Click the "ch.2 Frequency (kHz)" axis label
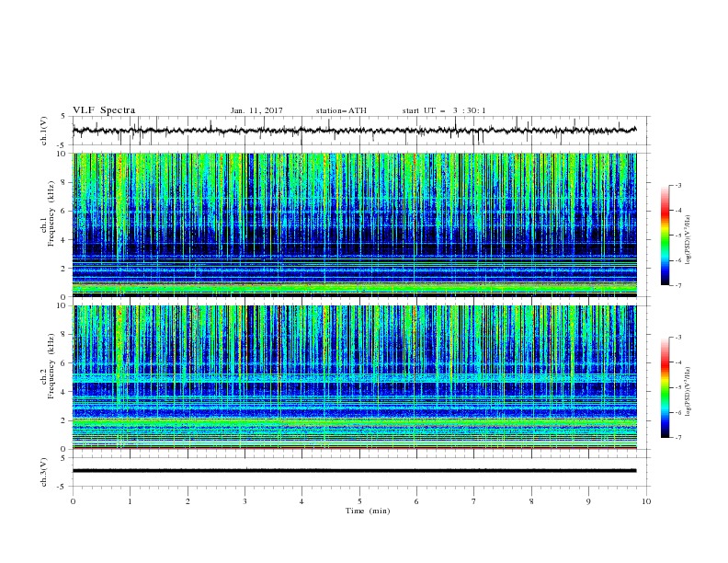The image size is (728, 563). click(x=48, y=366)
